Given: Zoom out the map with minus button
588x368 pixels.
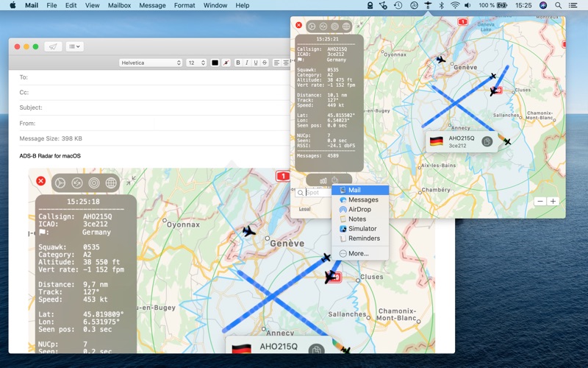Looking at the screenshot, I should pos(540,201).
